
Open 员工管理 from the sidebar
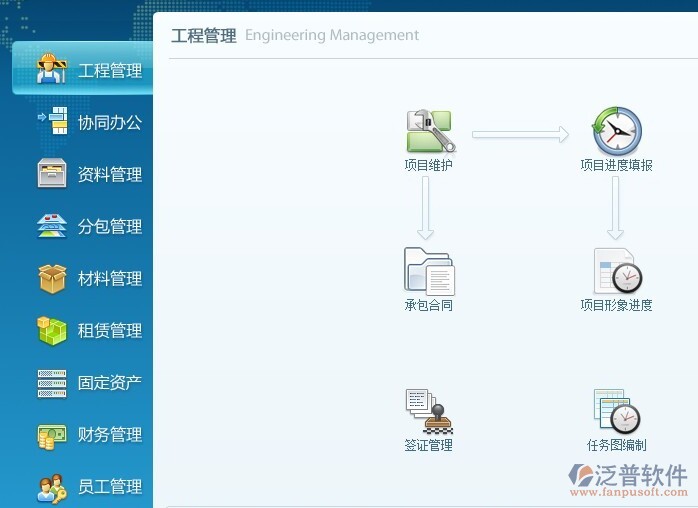pyautogui.click(x=109, y=487)
